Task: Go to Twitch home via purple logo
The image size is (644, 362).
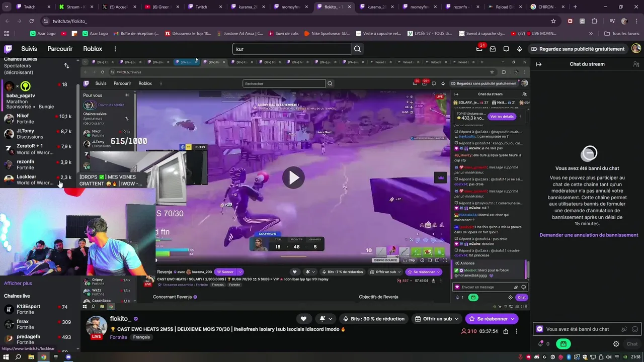Action: pyautogui.click(x=8, y=49)
